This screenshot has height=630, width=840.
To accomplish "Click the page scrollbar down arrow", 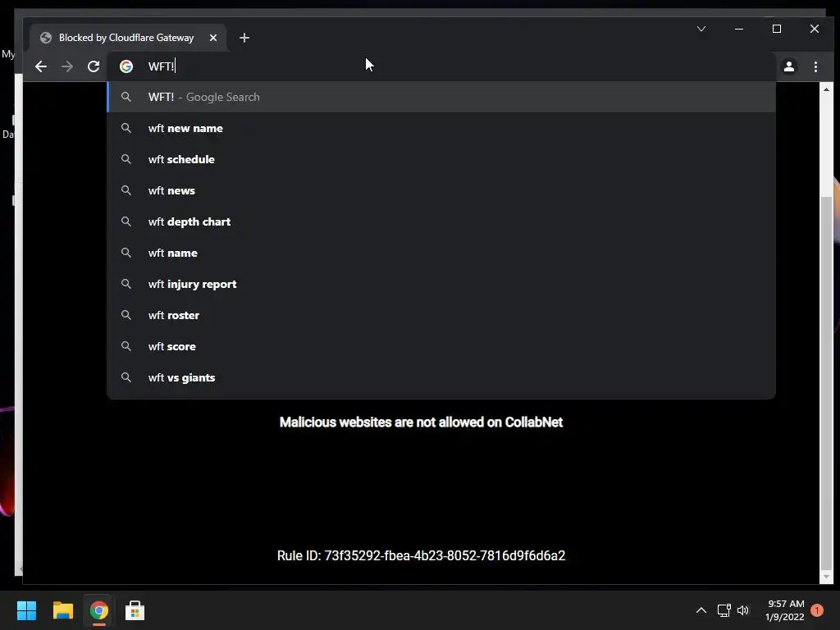I will [x=826, y=577].
